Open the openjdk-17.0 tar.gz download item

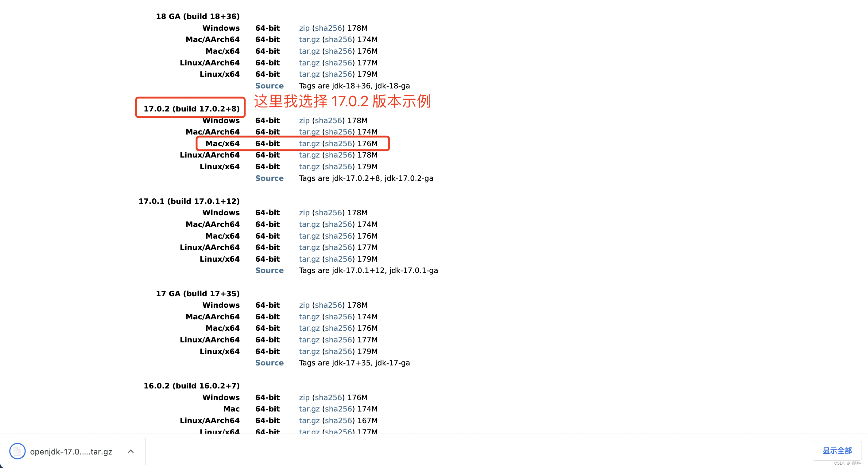coord(71,451)
